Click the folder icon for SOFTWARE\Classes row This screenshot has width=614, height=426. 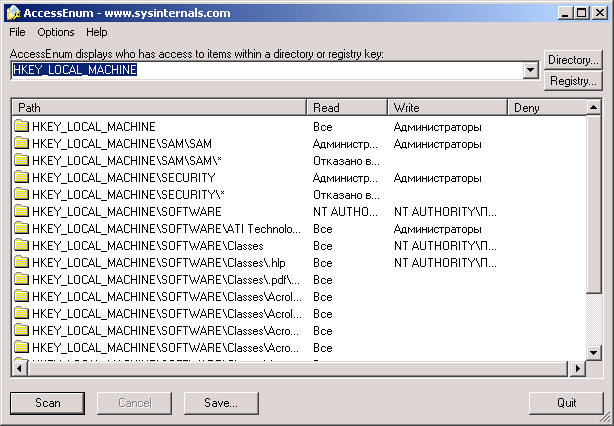click(x=22, y=246)
